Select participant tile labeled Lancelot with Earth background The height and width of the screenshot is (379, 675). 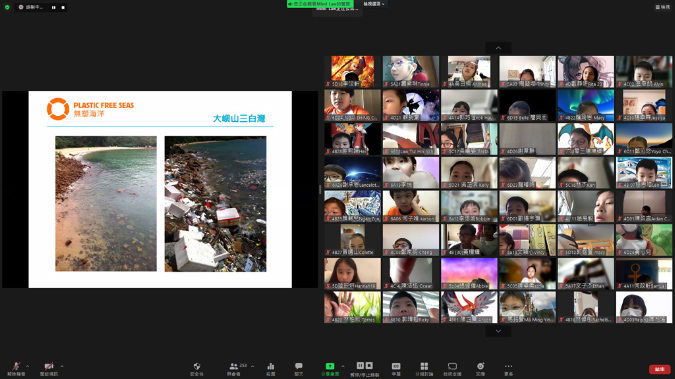tap(352, 173)
